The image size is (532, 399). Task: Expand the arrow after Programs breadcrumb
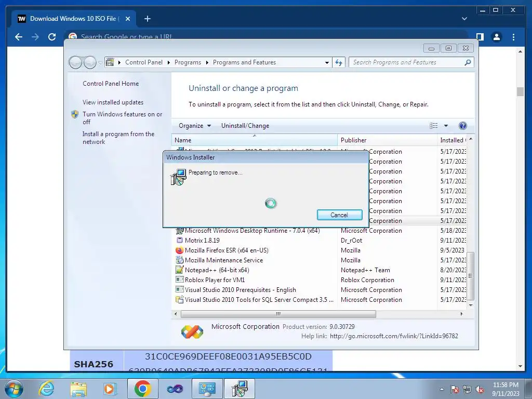pyautogui.click(x=207, y=62)
